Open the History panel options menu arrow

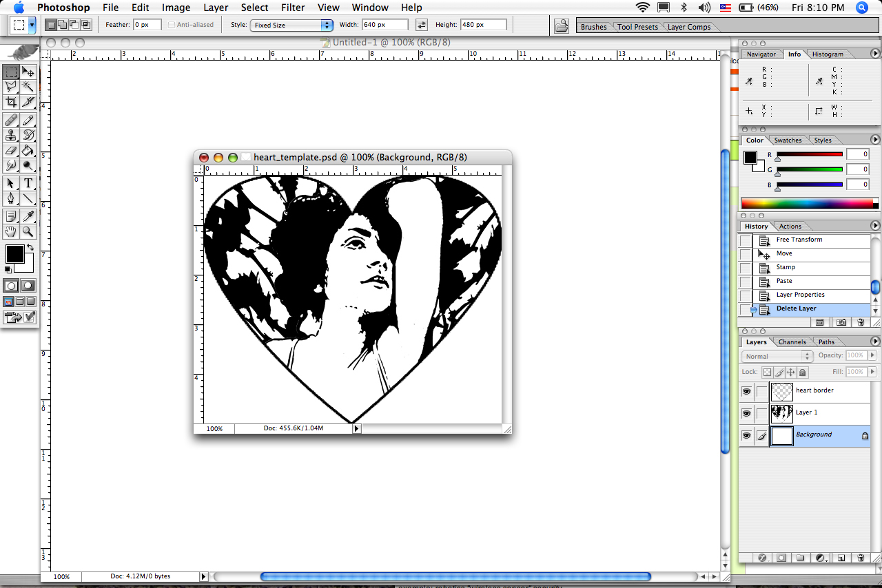pyautogui.click(x=875, y=226)
